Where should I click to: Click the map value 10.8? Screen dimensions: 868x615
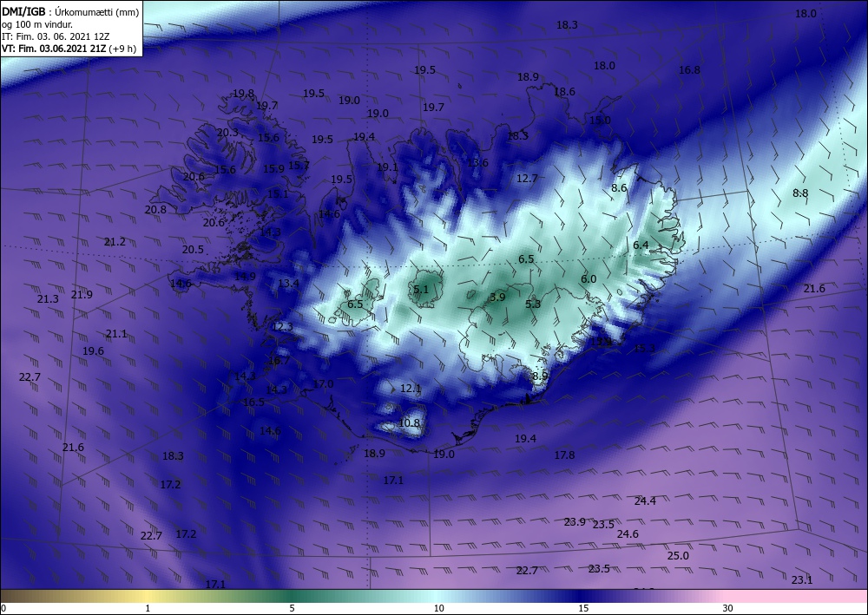[409, 423]
